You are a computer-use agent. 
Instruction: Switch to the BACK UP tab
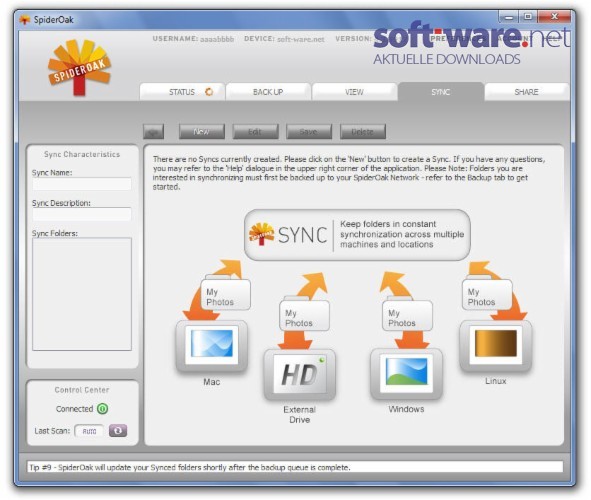pos(268,92)
